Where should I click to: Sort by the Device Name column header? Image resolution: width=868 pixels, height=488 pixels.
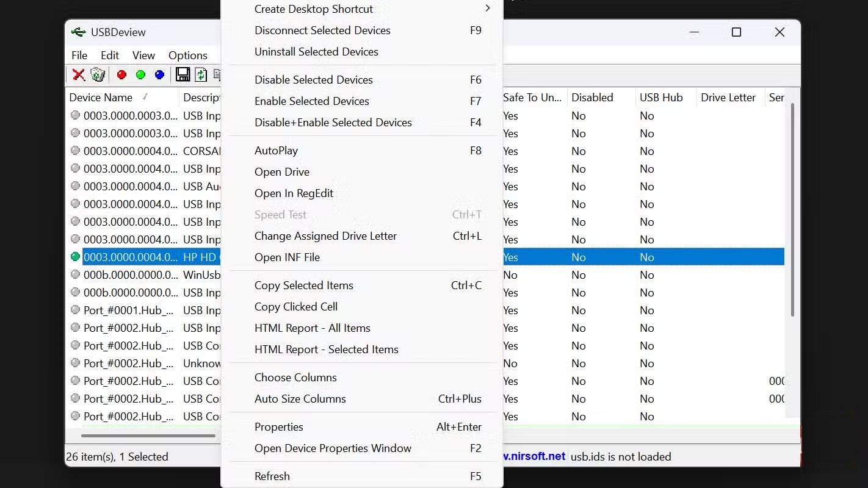click(x=122, y=98)
